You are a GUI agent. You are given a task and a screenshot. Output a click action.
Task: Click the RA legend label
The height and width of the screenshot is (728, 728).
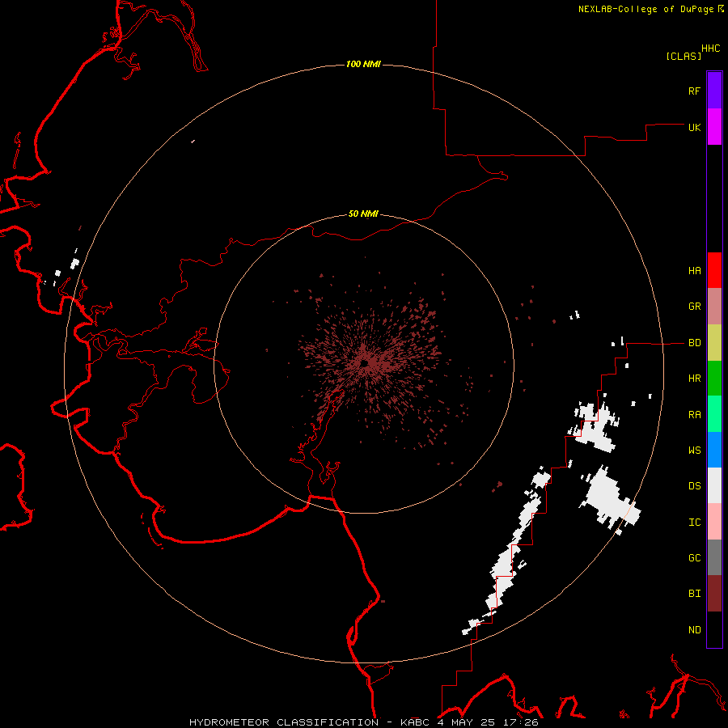click(x=694, y=415)
